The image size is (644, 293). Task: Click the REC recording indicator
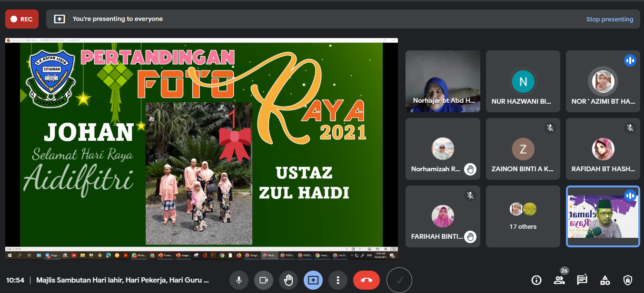tap(21, 19)
